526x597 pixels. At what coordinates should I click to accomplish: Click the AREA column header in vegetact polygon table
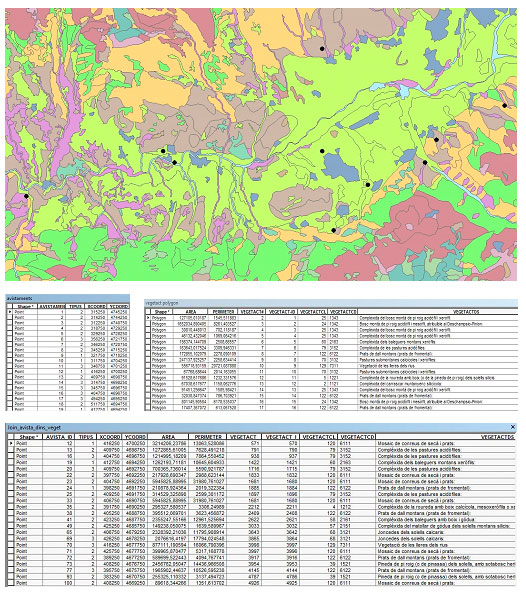[x=190, y=311]
